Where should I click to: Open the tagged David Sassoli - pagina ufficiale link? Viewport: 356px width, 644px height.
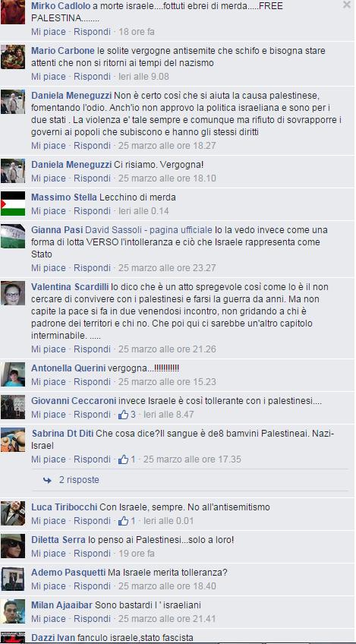click(x=149, y=230)
